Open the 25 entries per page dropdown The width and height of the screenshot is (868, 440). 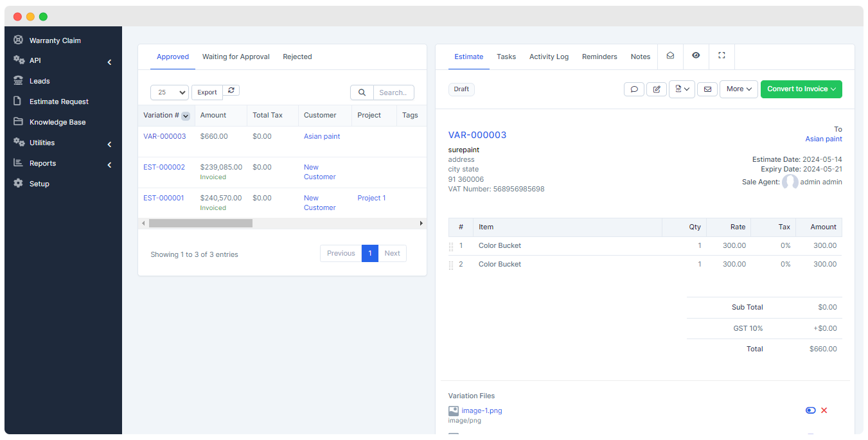coord(170,92)
